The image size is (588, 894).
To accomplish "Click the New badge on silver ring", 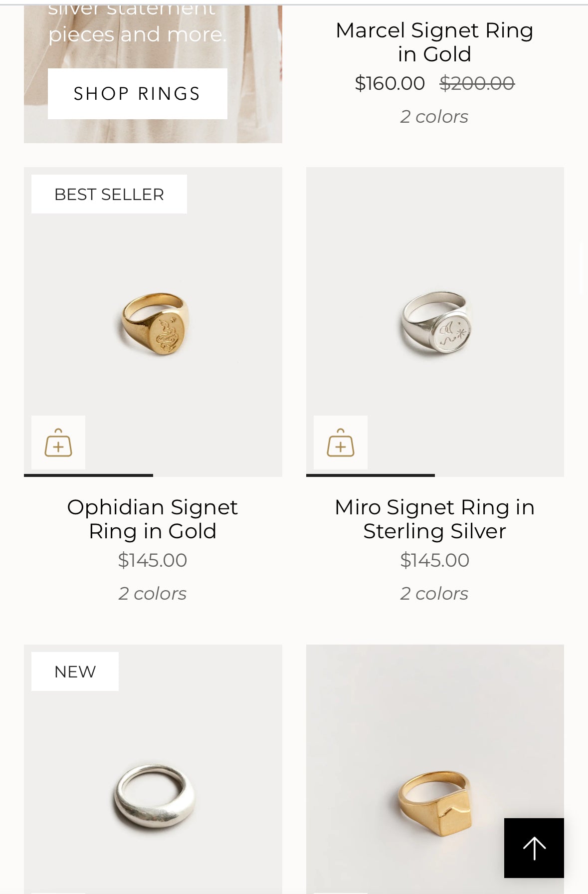I will [75, 671].
